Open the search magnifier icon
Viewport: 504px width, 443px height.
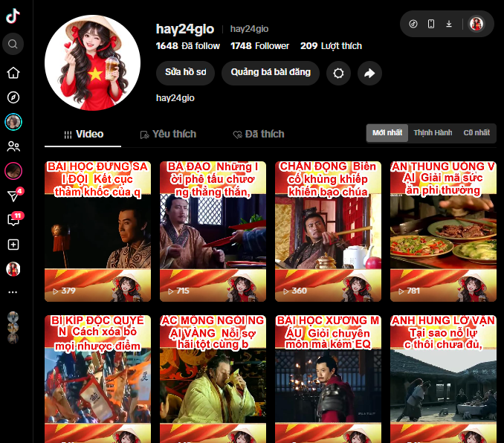click(13, 44)
